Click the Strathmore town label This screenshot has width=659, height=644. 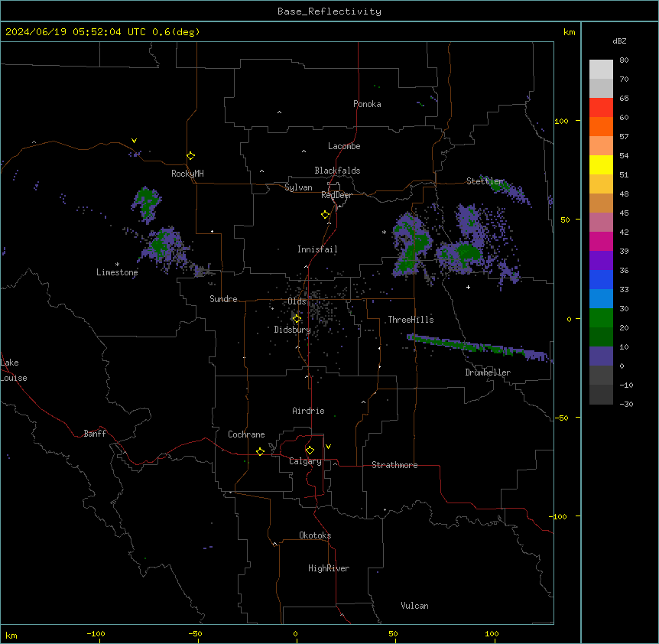[394, 465]
